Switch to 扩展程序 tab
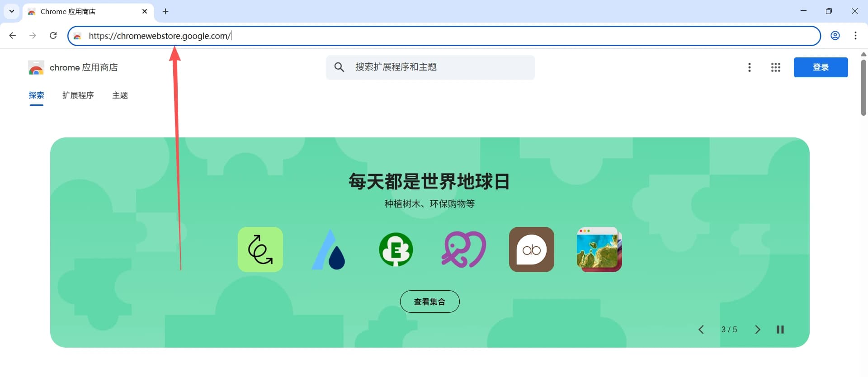The image size is (868, 377). pyautogui.click(x=78, y=95)
